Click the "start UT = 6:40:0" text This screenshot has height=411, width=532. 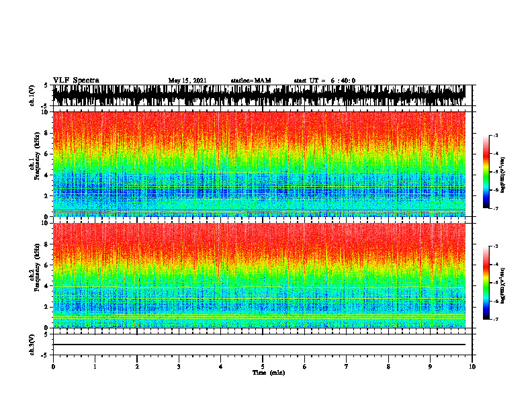(324, 81)
